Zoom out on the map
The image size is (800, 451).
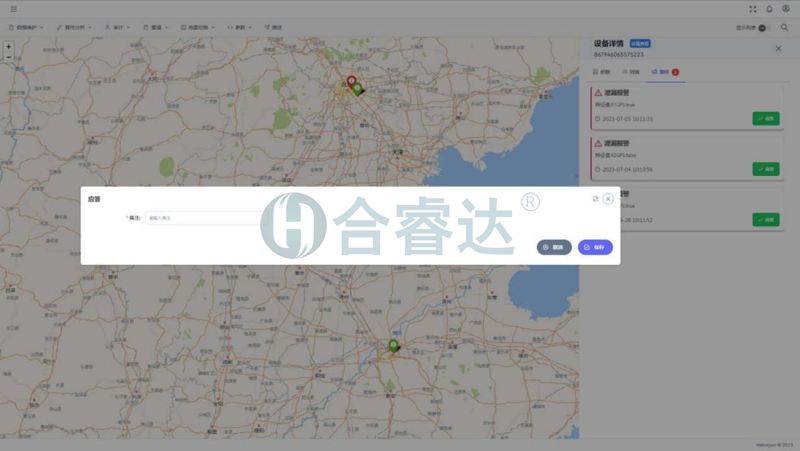point(9,57)
